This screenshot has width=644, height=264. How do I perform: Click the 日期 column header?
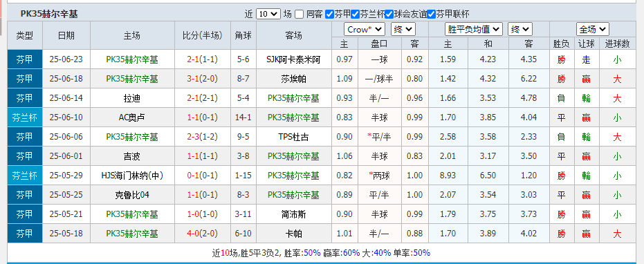tap(66, 36)
